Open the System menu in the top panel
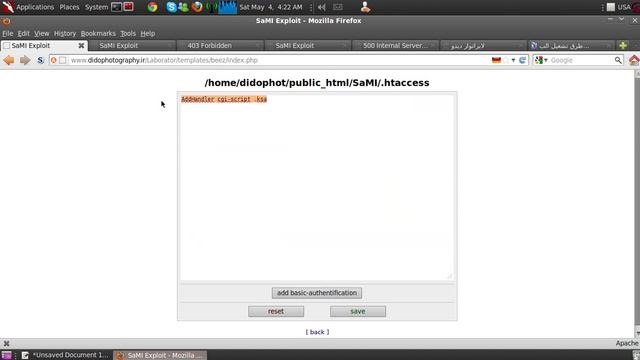 96,7
